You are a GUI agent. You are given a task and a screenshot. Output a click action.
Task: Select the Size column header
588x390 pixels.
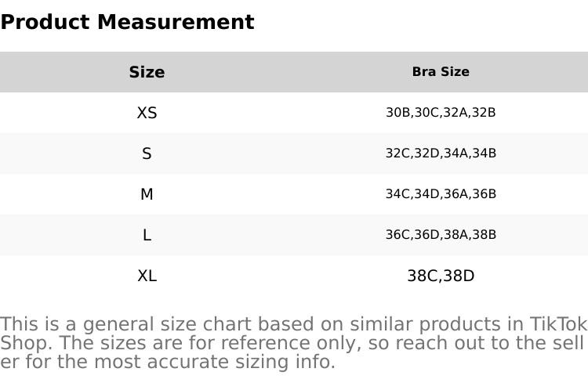(147, 72)
